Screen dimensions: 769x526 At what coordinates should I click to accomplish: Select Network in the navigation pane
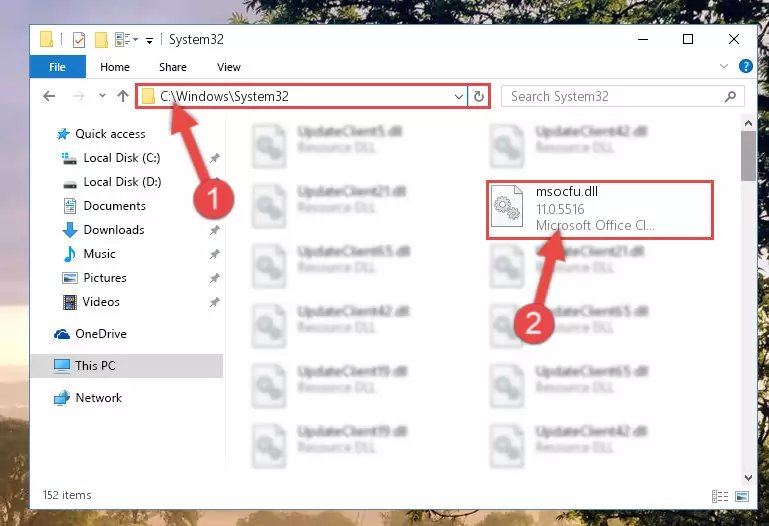point(99,398)
